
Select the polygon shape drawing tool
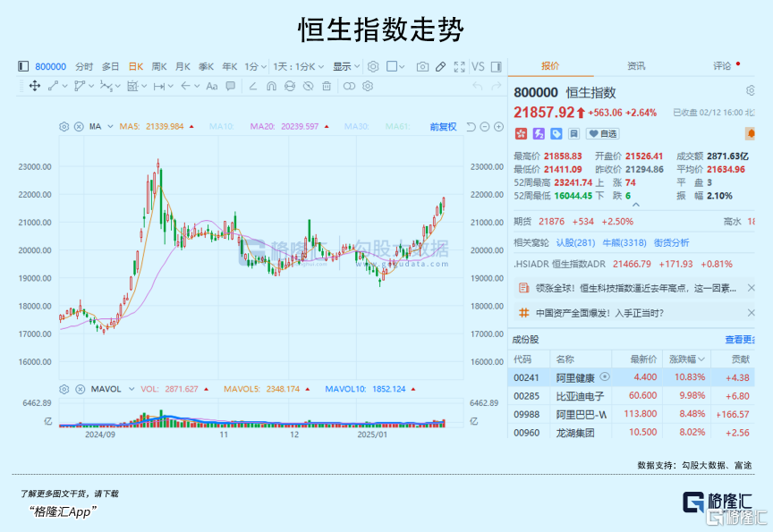pos(80,86)
